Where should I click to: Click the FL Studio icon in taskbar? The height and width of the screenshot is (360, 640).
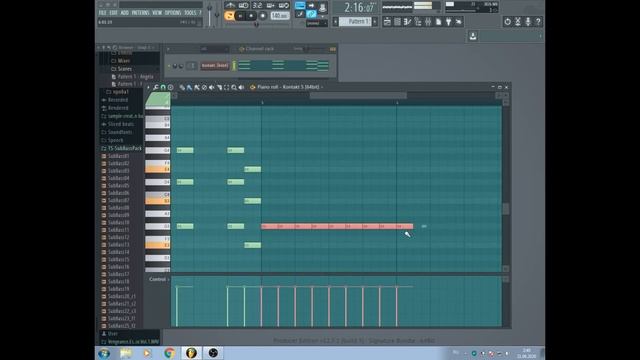191,353
